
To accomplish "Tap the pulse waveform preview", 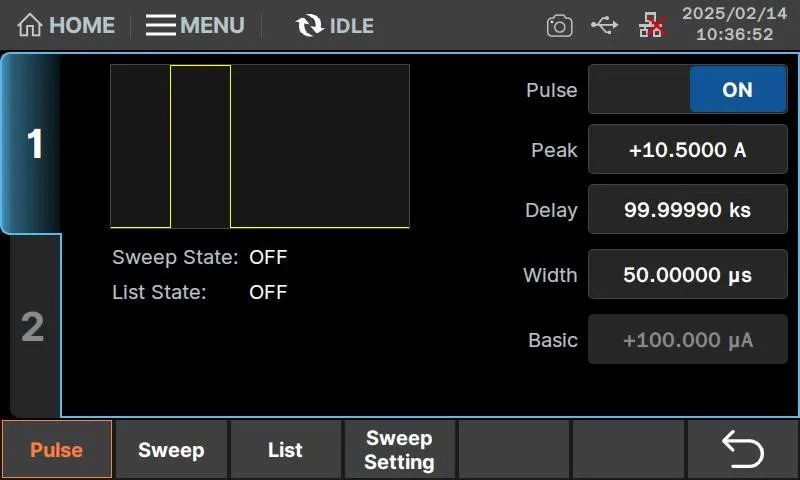I will tap(260, 146).
